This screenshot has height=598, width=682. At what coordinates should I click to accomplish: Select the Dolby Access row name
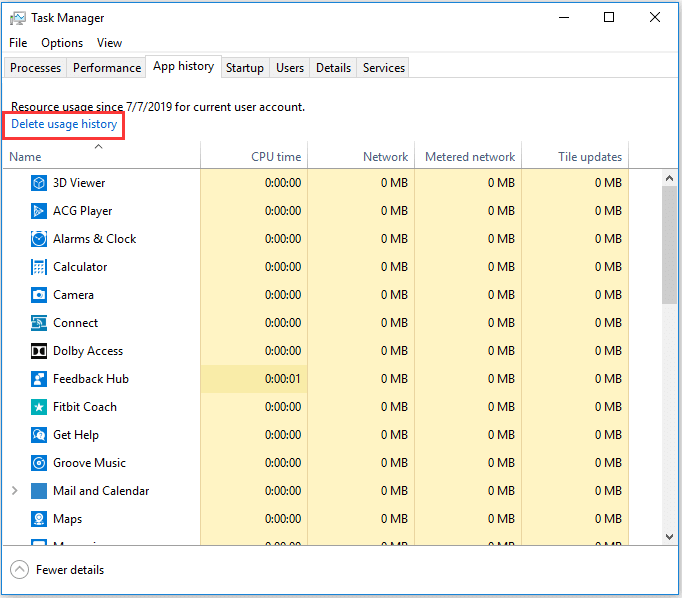pos(88,351)
